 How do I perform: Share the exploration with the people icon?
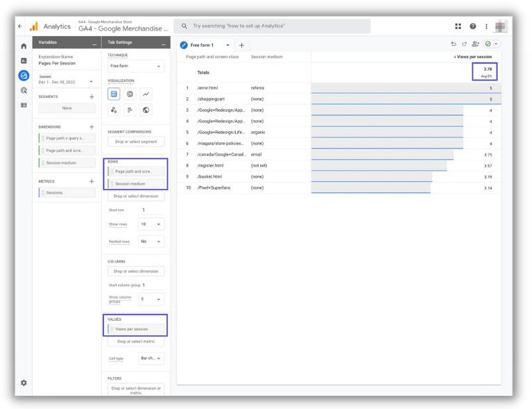point(475,44)
